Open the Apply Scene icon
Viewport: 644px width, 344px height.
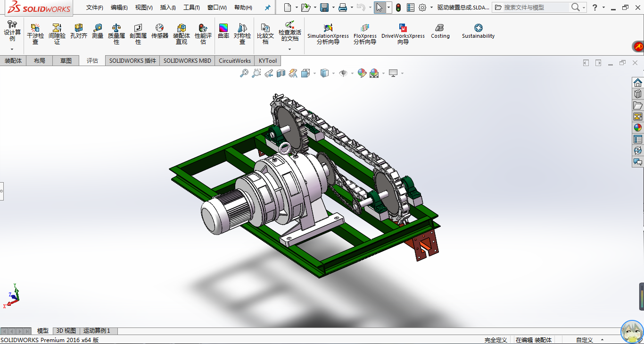coord(374,73)
